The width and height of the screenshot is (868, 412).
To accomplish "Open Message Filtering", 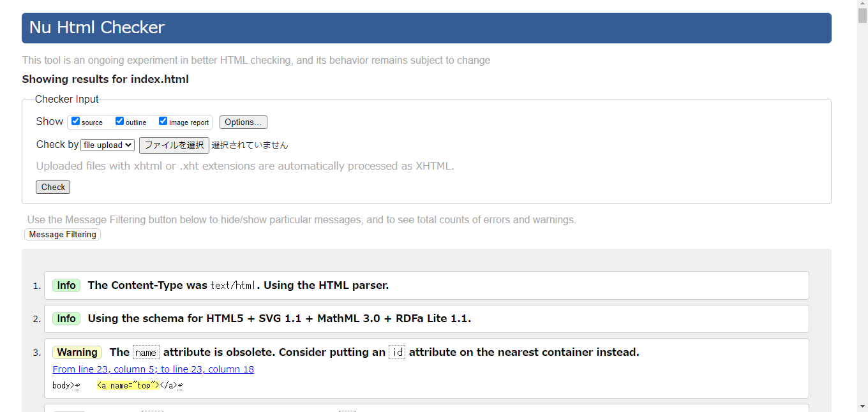I will tap(62, 234).
